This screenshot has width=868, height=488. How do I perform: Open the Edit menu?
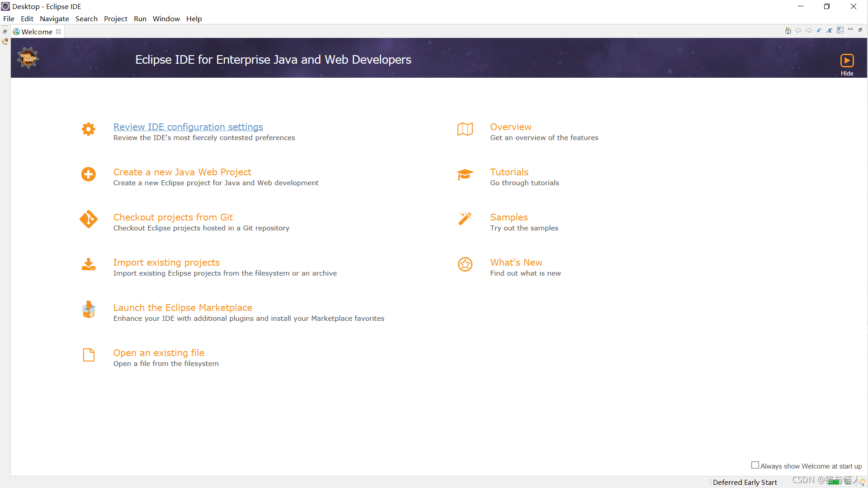point(27,19)
